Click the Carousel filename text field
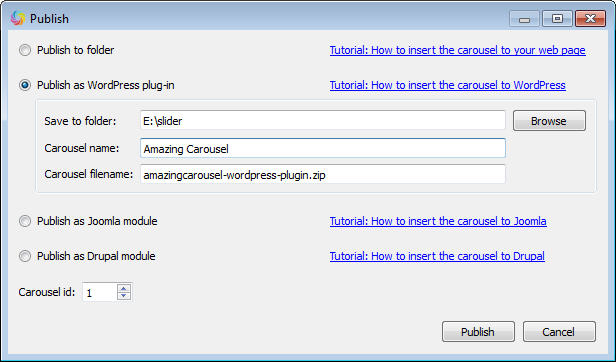The height and width of the screenshot is (362, 616). point(323,175)
